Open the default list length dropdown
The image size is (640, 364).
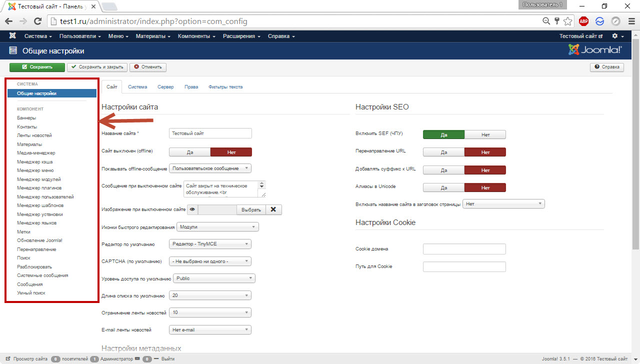[210, 295]
